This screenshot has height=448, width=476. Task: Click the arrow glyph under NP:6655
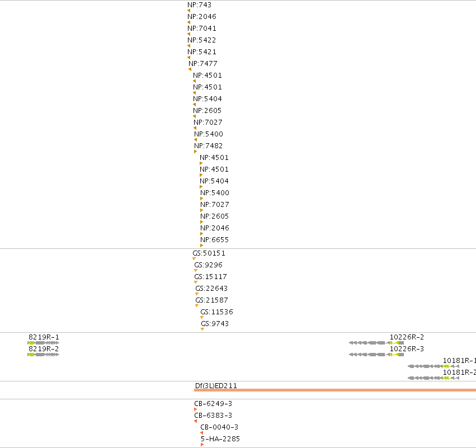tap(201, 246)
